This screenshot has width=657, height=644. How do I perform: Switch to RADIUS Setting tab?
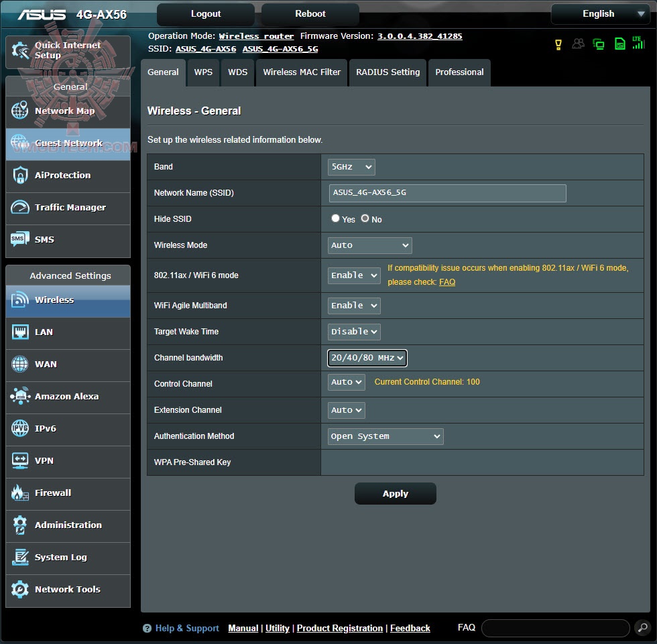coord(387,72)
